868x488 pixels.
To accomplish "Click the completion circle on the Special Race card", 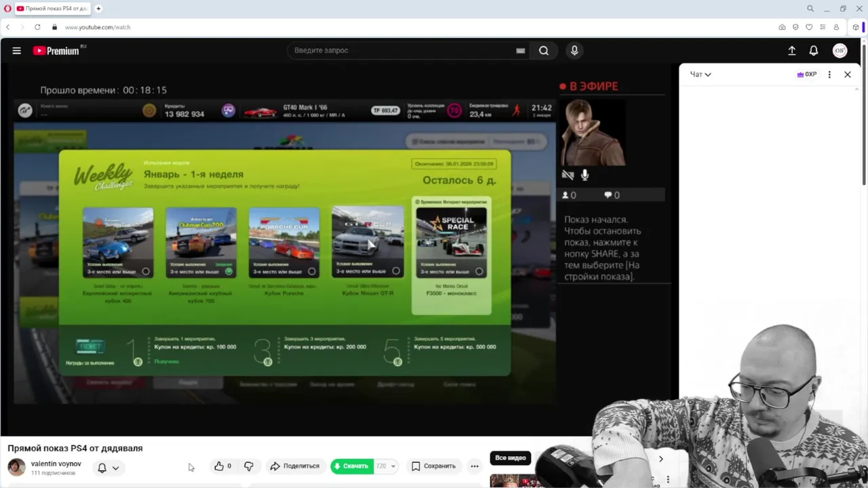I will (479, 271).
